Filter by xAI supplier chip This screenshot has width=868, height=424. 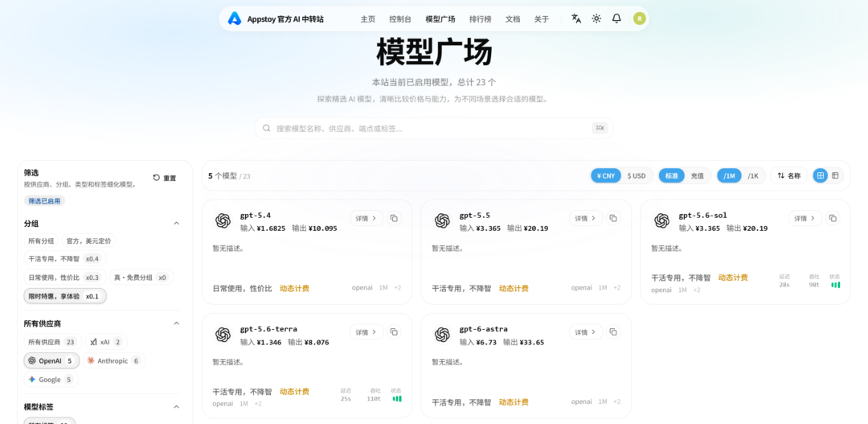tap(106, 342)
